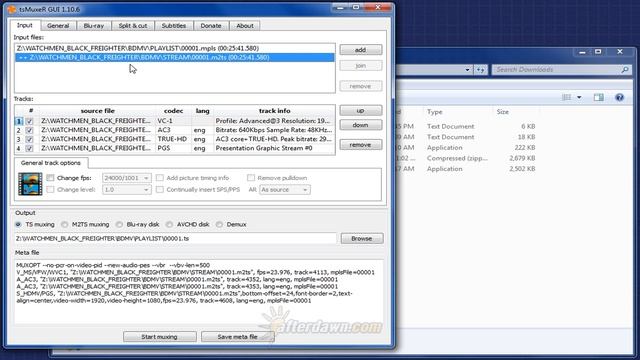Select the 2,502 KB Application row
The image size is (640, 360).
coord(467,169)
